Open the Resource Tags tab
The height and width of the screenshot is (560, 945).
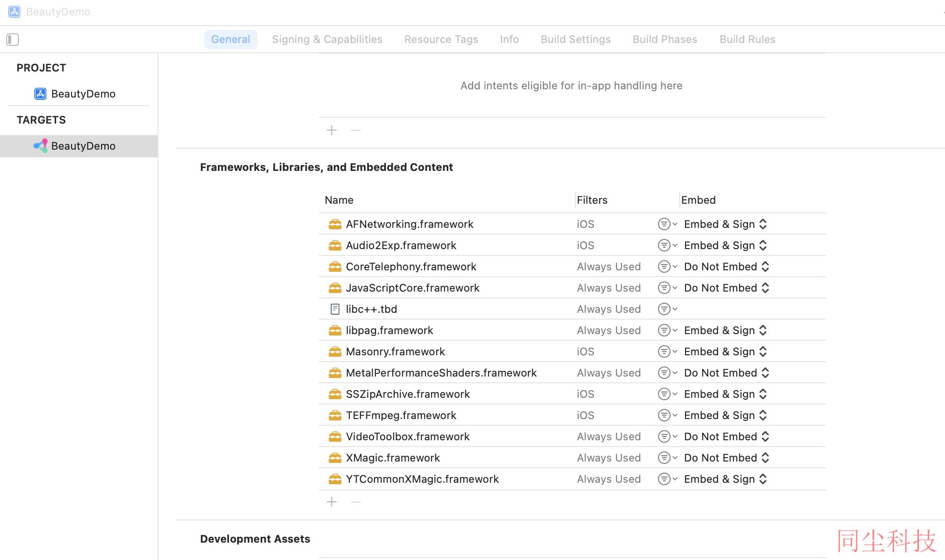pyautogui.click(x=441, y=39)
